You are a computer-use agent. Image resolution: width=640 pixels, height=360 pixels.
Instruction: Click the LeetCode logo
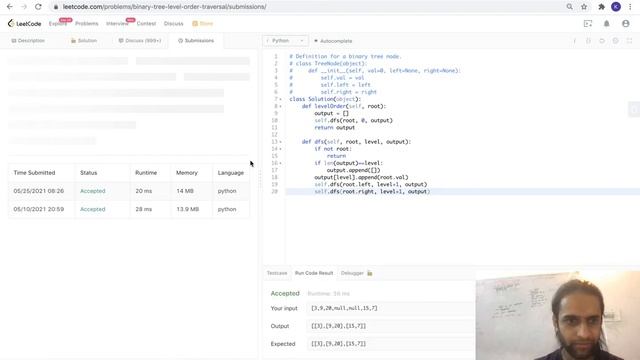pos(24,24)
